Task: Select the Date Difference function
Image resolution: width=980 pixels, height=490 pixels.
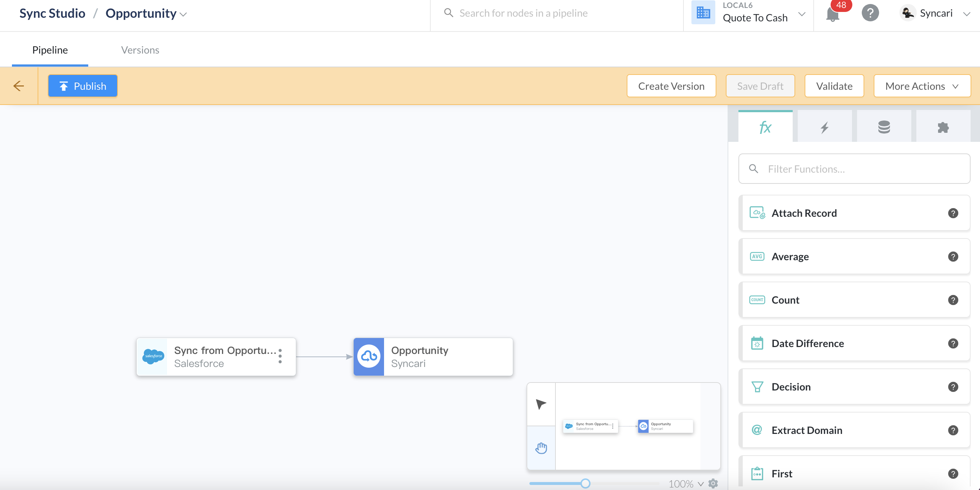Action: [x=854, y=343]
